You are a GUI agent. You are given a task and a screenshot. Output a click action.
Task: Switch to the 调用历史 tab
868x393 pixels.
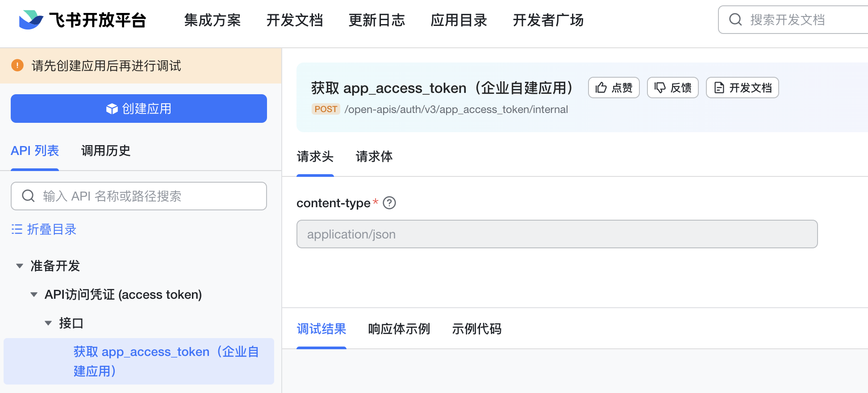(106, 151)
